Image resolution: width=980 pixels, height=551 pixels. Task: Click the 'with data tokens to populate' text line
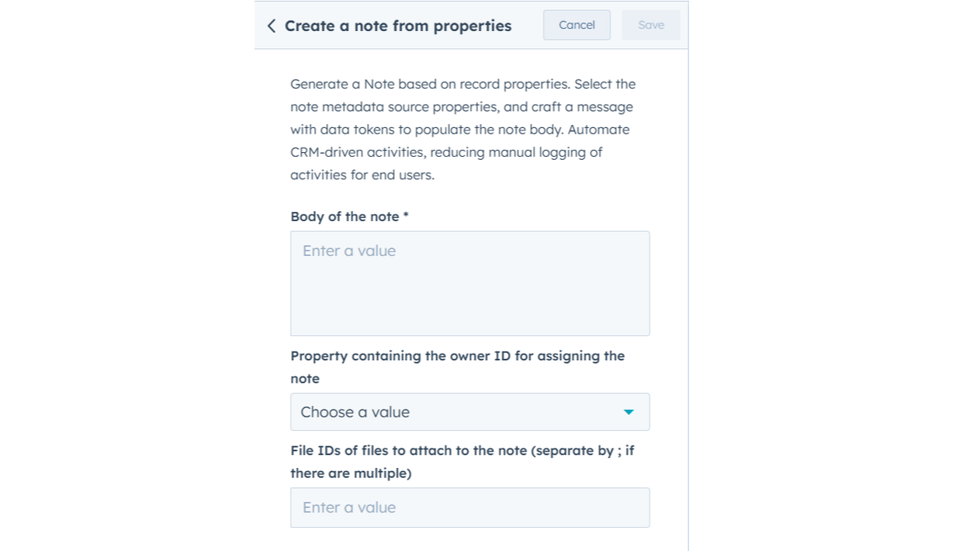coord(459,130)
